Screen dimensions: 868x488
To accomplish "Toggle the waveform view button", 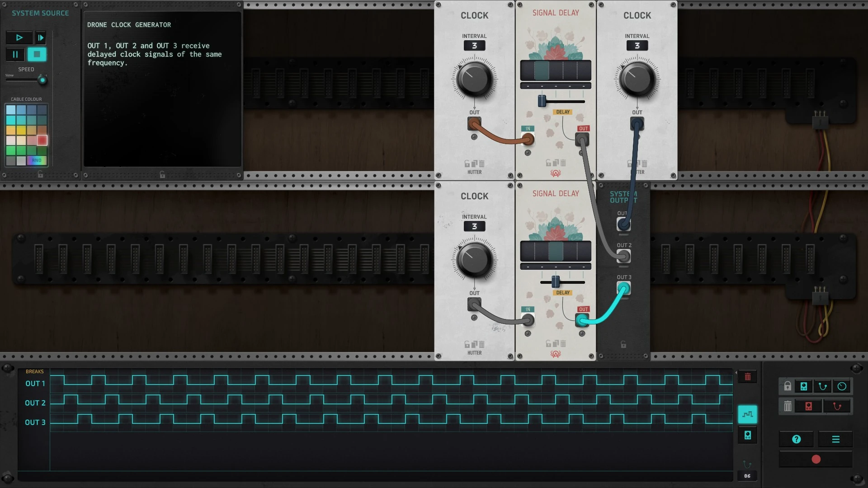I will [747, 414].
